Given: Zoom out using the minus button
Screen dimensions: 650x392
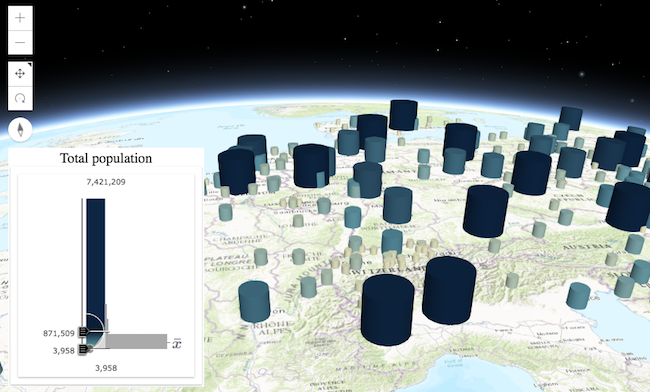Looking at the screenshot, I should pos(20,42).
